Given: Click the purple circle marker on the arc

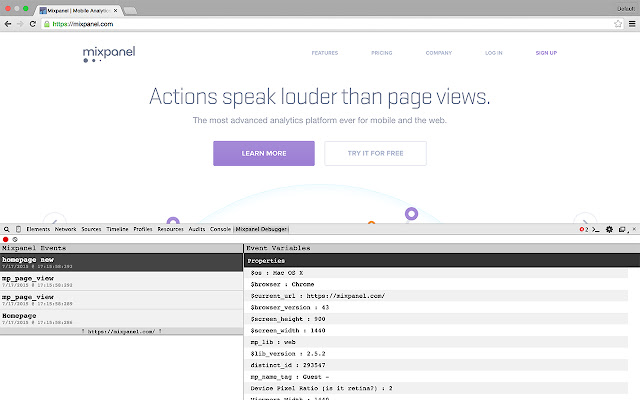Looking at the screenshot, I should [x=411, y=213].
